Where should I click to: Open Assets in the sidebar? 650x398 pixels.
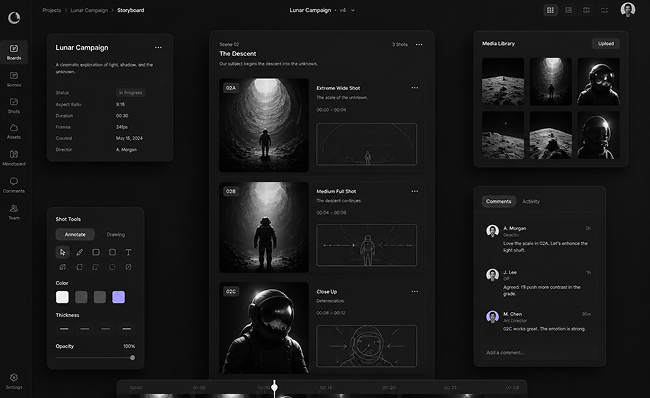pyautogui.click(x=14, y=131)
